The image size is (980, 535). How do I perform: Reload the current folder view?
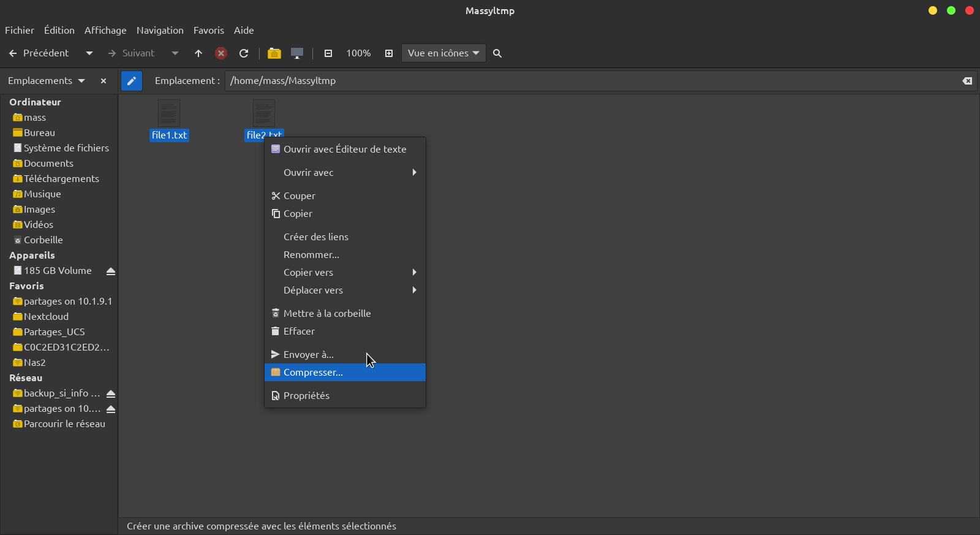pyautogui.click(x=244, y=53)
